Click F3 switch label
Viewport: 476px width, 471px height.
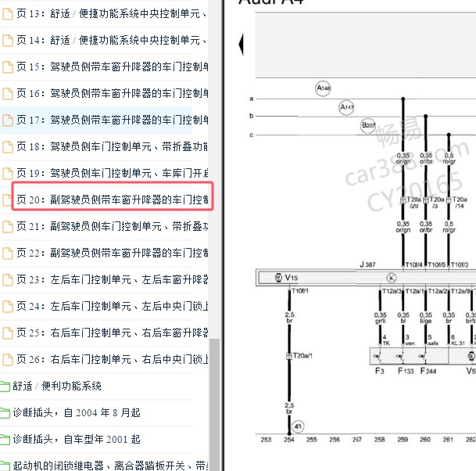[380, 371]
